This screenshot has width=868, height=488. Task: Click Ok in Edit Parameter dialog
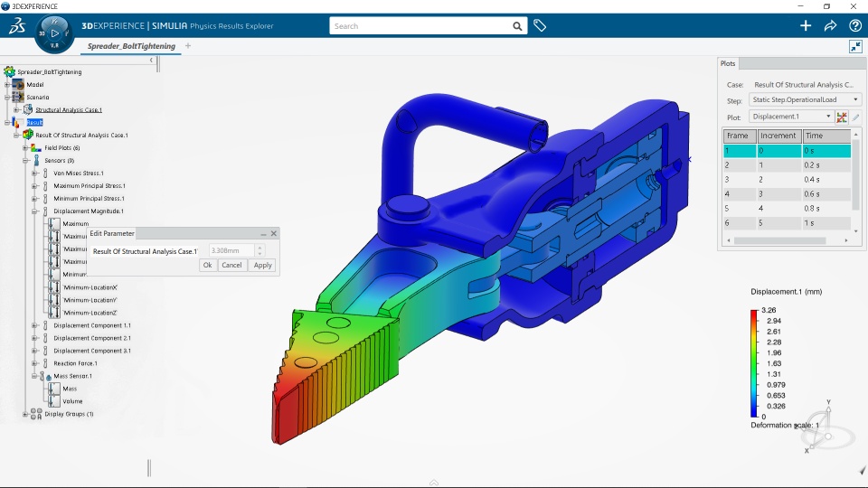tap(208, 265)
